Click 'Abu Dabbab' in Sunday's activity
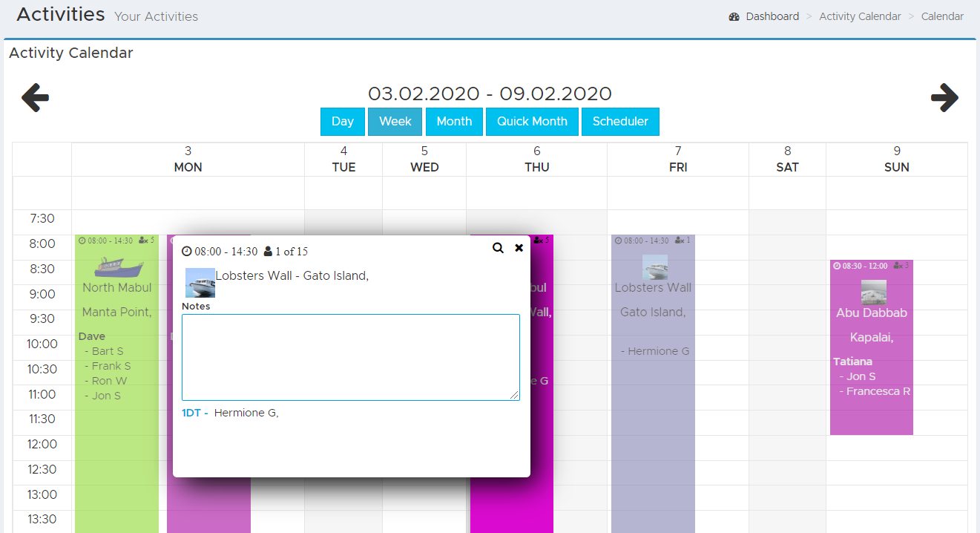 click(x=872, y=313)
